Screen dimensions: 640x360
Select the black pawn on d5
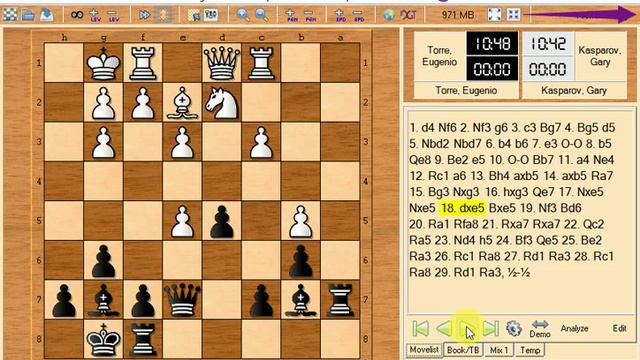pyautogui.click(x=222, y=221)
